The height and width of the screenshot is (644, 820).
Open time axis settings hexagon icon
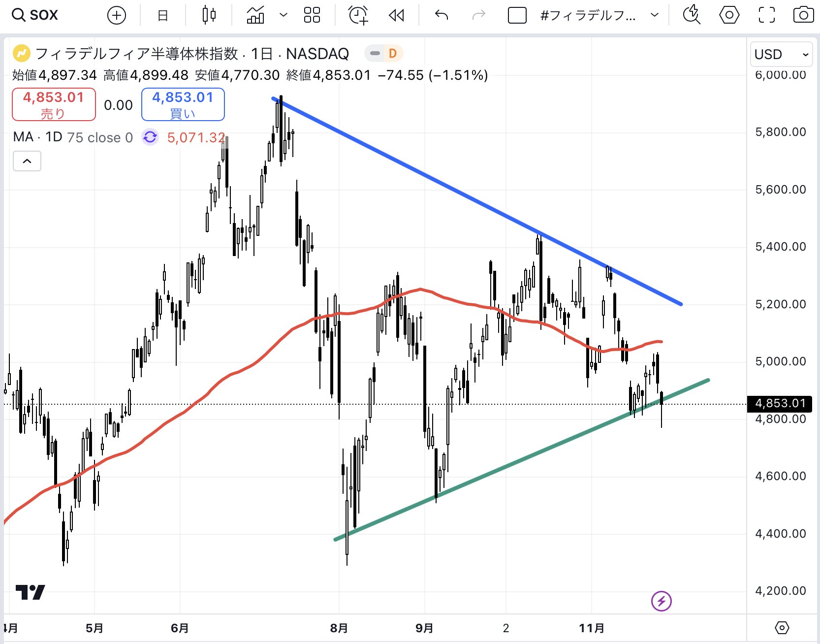tap(782, 628)
